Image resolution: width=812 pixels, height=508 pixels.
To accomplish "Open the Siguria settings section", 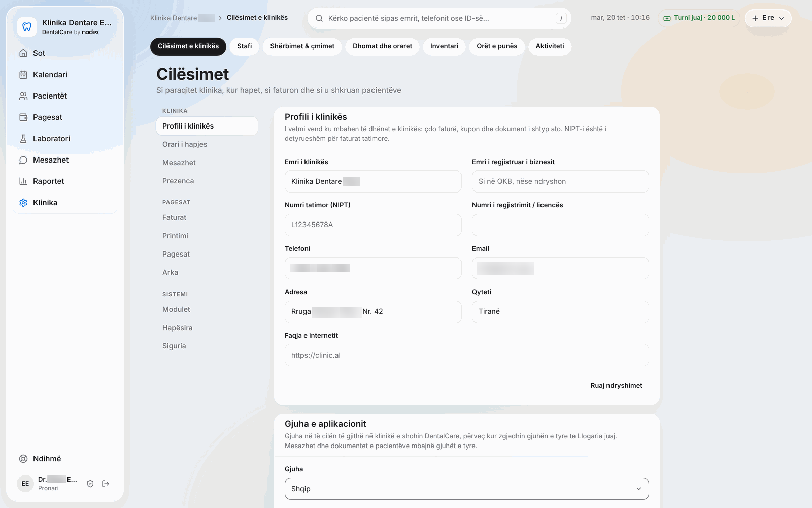I will pos(207,346).
